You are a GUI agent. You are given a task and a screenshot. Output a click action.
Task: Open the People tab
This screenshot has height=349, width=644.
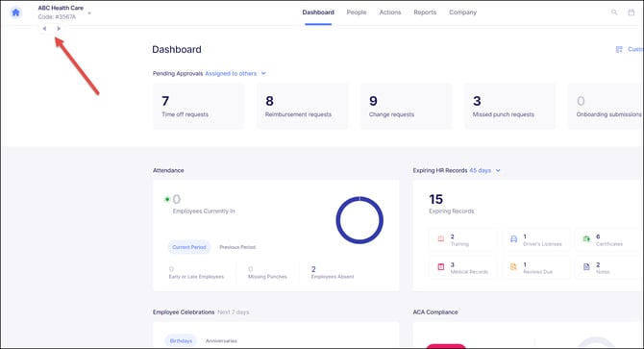pyautogui.click(x=357, y=12)
